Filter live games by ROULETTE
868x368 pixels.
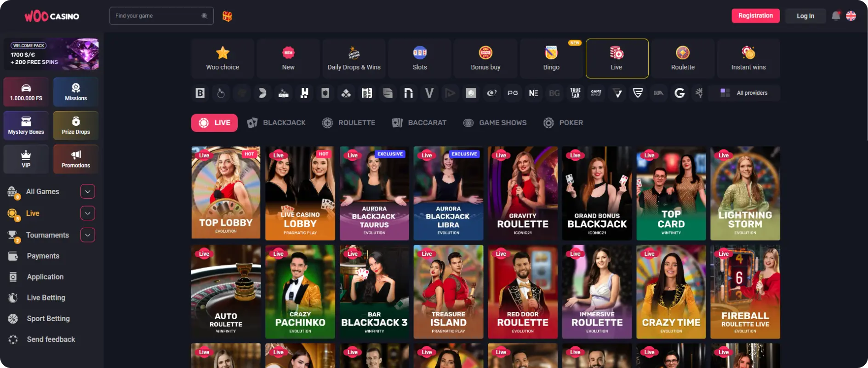click(348, 123)
